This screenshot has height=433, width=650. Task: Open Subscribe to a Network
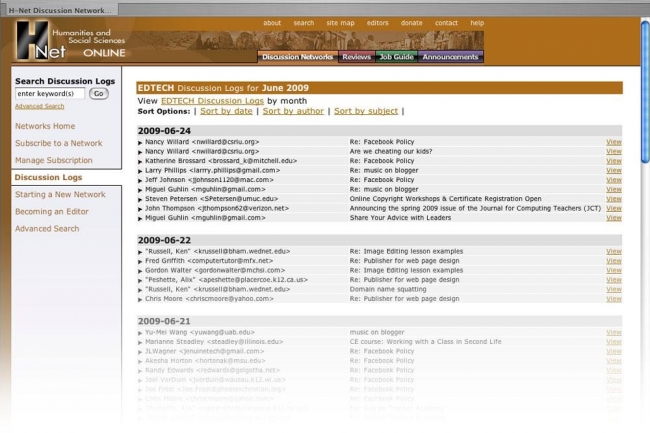(58, 143)
